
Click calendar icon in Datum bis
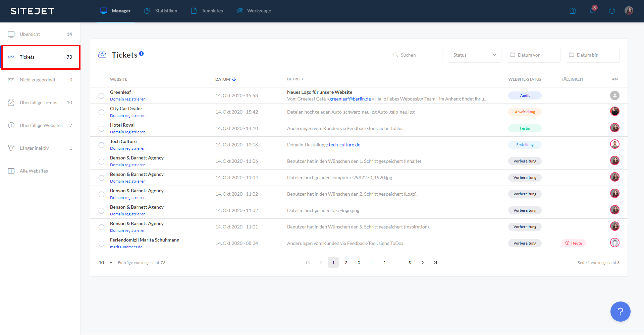(572, 55)
